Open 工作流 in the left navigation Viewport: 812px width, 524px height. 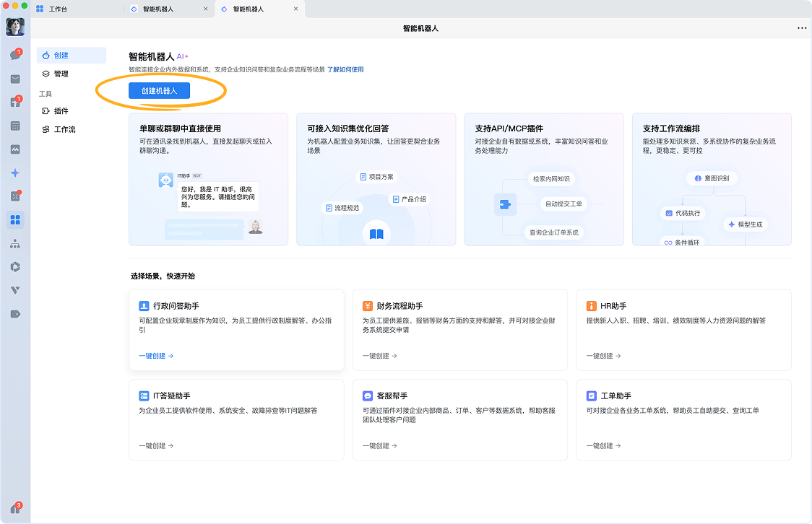[x=64, y=130]
